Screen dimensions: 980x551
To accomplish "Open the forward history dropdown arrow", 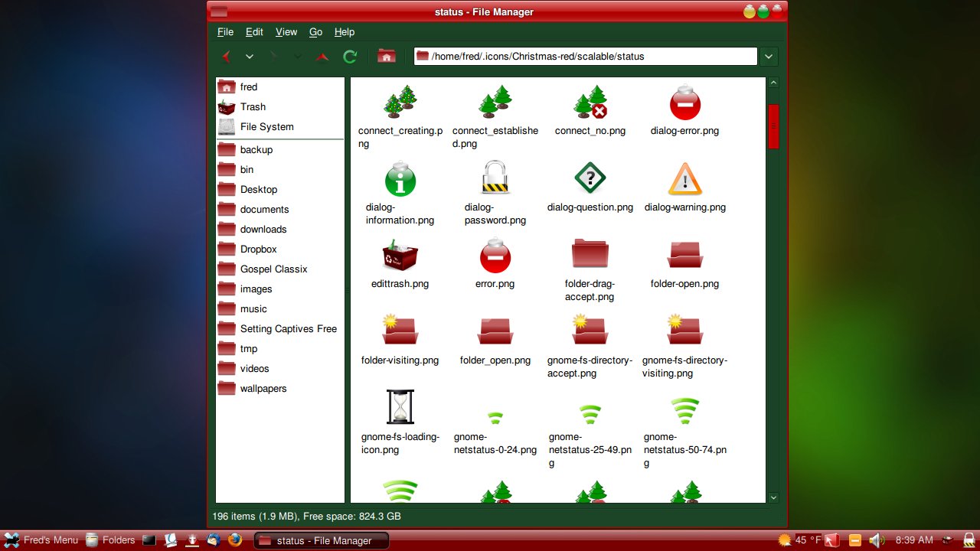I will (x=298, y=57).
